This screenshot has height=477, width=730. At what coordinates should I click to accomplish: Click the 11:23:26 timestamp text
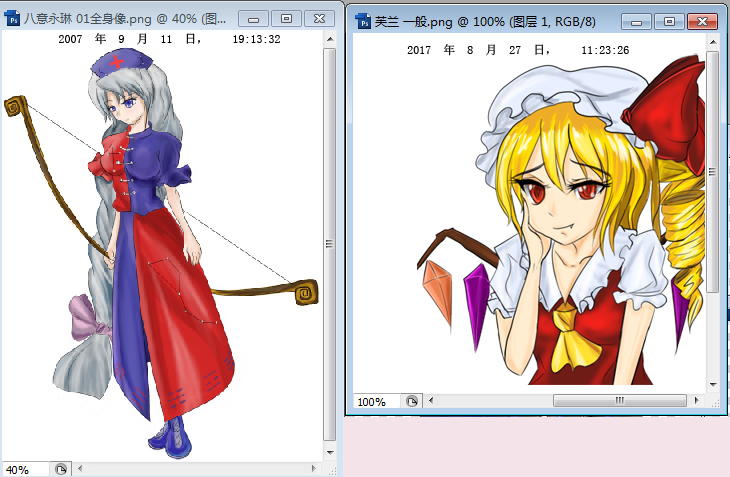coord(605,50)
